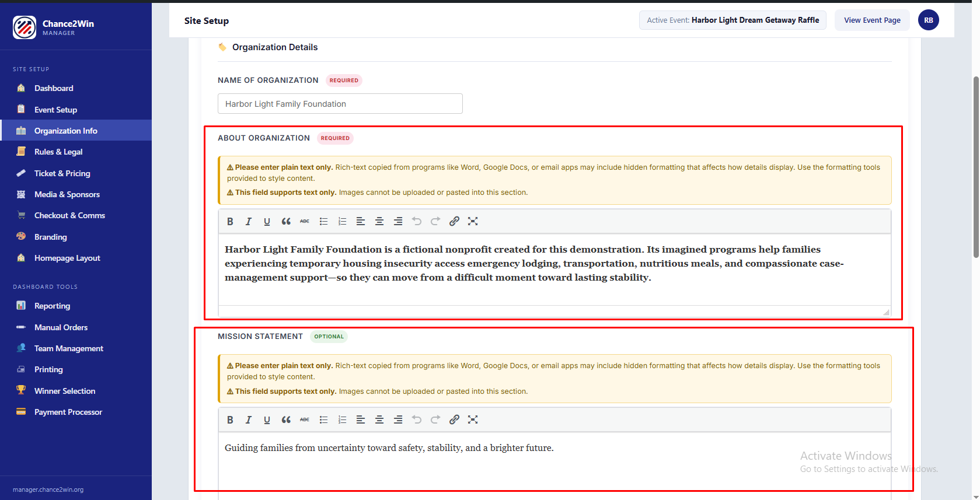
Task: Open Dashboard in sidebar
Action: 76,88
